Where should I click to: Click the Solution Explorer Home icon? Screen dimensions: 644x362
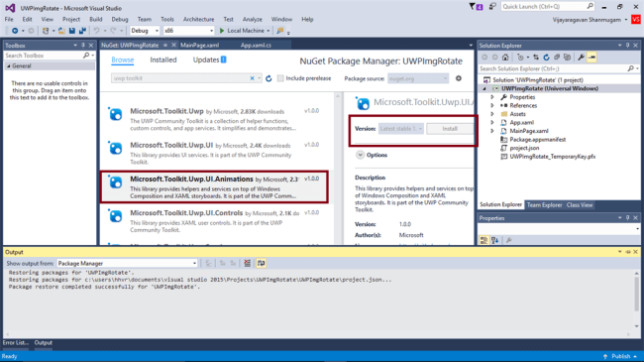coord(505,58)
